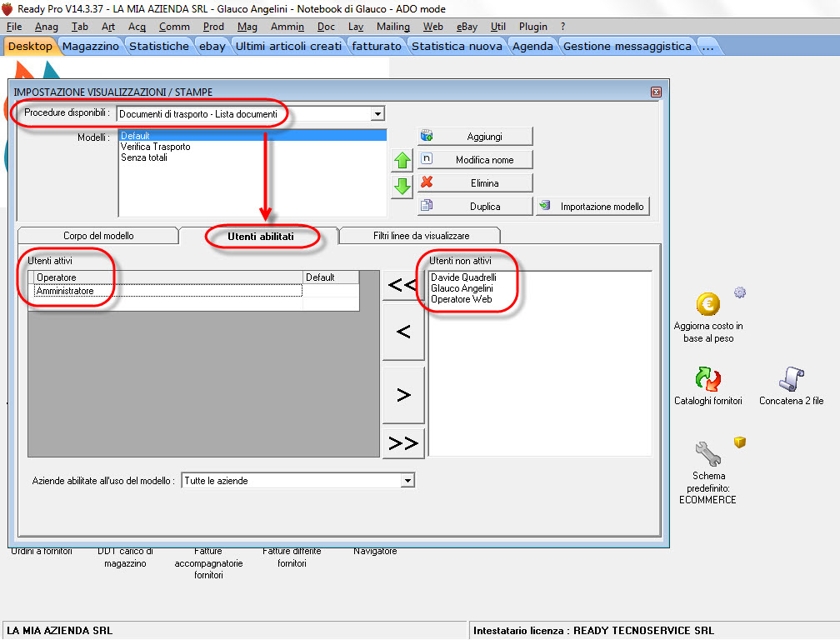Open the Art menu
This screenshot has height=640, width=840.
pos(108,26)
